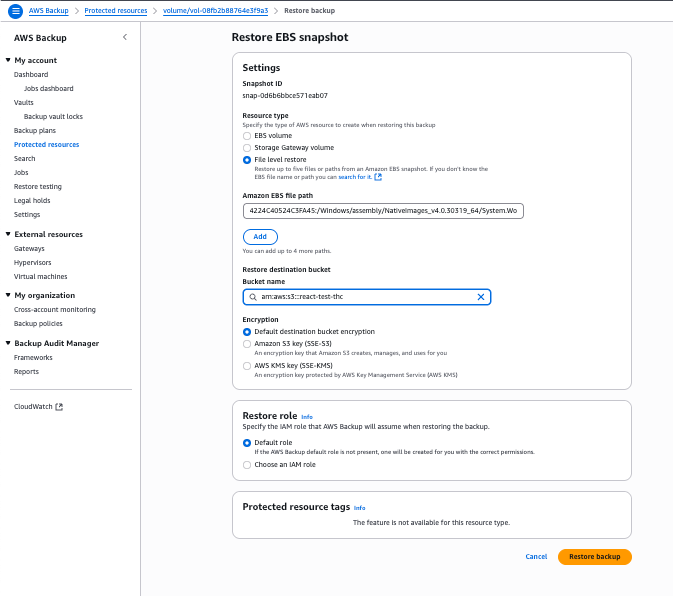Collapse the My organization section
This screenshot has width=674, height=596.
8,295
